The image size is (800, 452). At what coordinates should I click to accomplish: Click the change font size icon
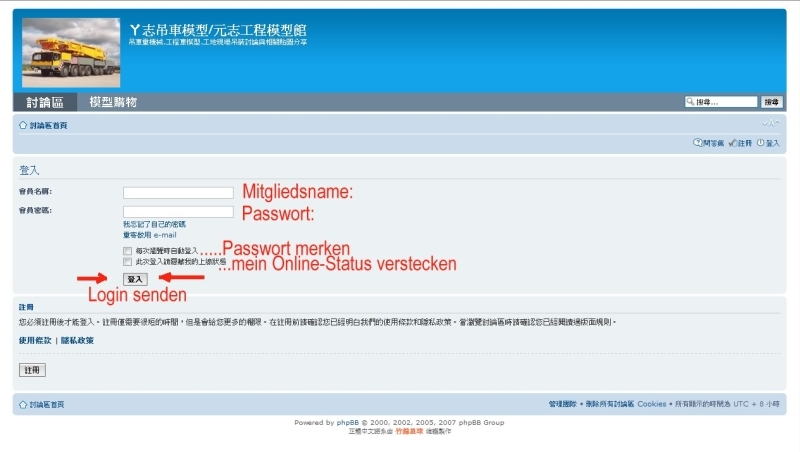pyautogui.click(x=769, y=124)
